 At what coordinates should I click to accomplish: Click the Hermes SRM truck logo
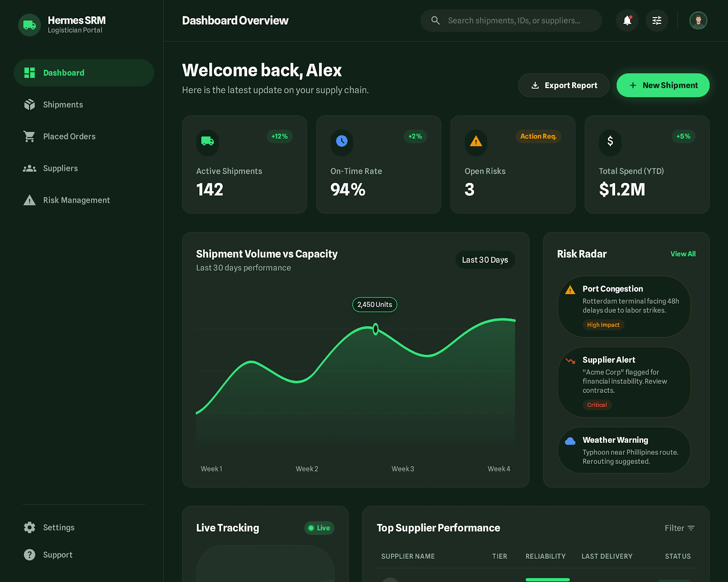pyautogui.click(x=30, y=25)
